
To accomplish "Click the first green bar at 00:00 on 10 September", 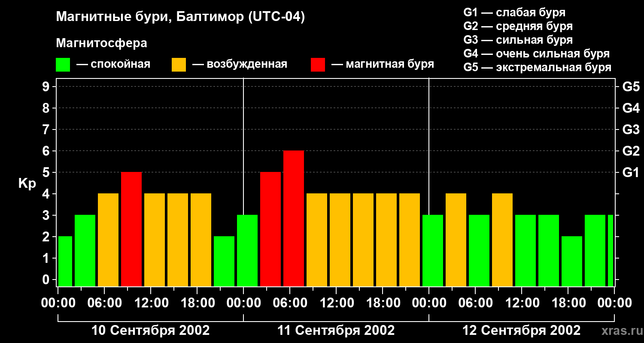I will (x=65, y=262).
